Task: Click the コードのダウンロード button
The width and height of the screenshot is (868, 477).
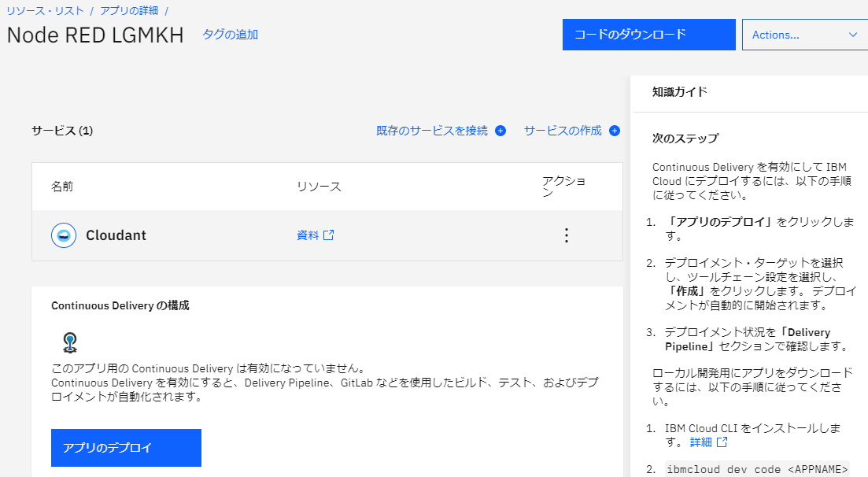Action: [648, 35]
